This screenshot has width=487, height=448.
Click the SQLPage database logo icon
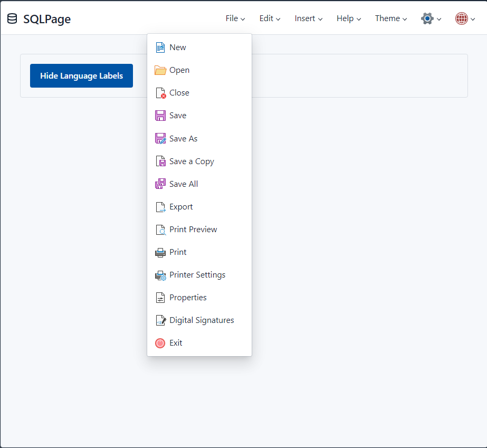(x=12, y=18)
